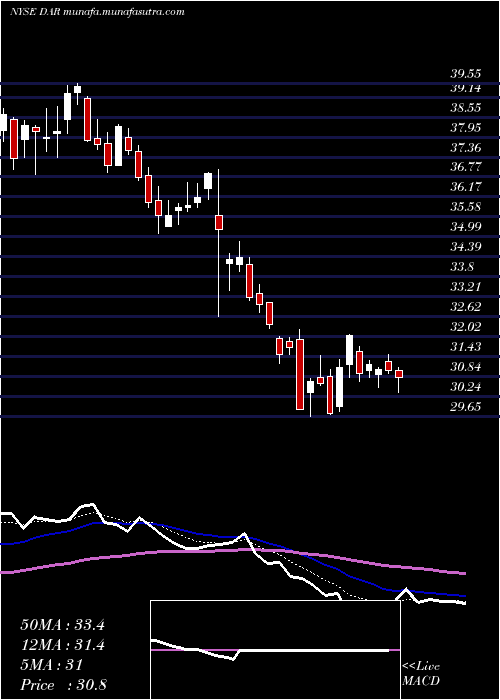Viewport: 500px width, 700px height.
Task: Click the 5MA : 31 reading
Action: pos(52,665)
